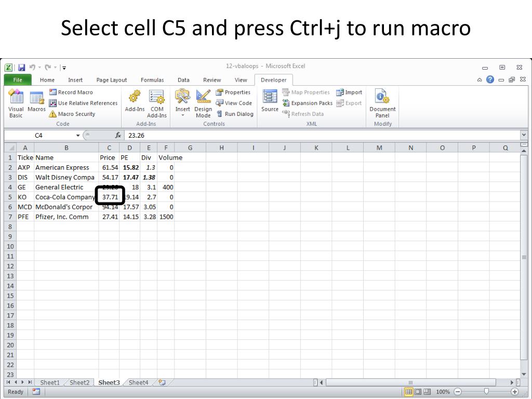Click macro recording status bar icon
532x399 pixels.
(36, 392)
